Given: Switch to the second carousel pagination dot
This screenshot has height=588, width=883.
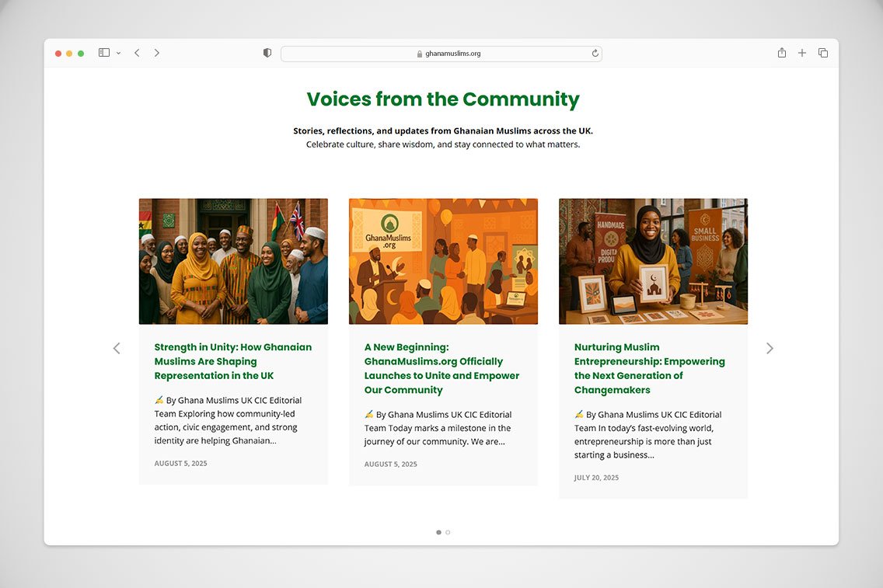Looking at the screenshot, I should [448, 532].
